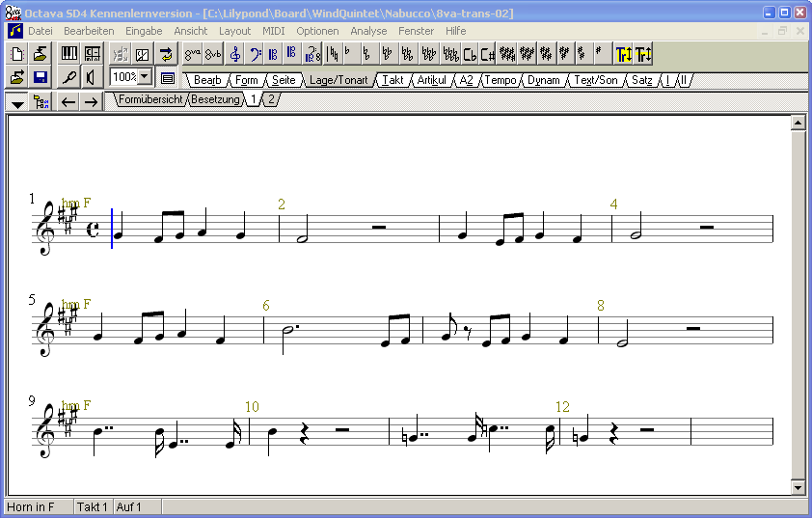Switch to the Text/Son tab
The width and height of the screenshot is (812, 518).
tap(596, 80)
